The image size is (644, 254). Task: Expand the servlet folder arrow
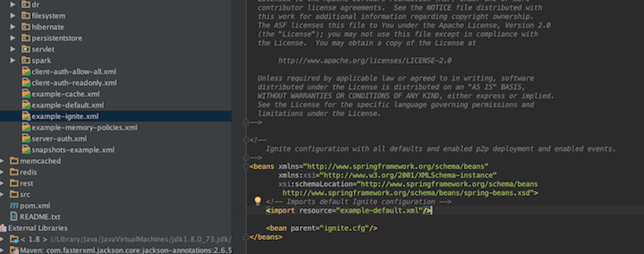13,49
